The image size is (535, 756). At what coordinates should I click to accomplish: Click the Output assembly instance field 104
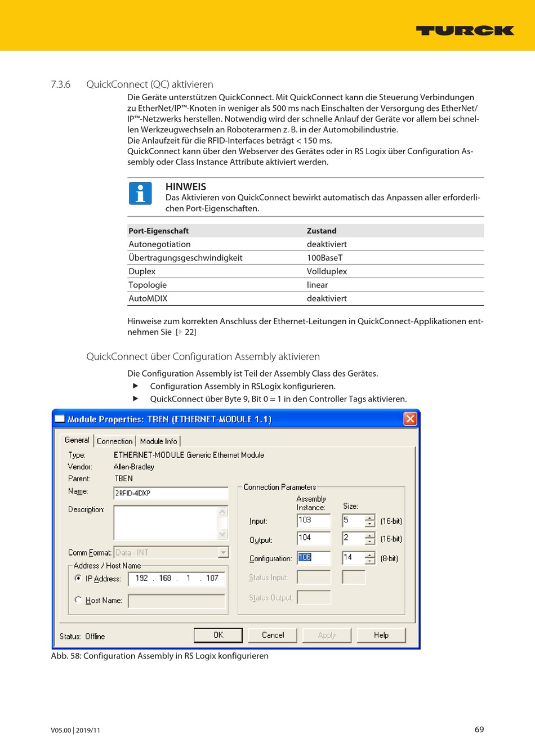[x=314, y=538]
